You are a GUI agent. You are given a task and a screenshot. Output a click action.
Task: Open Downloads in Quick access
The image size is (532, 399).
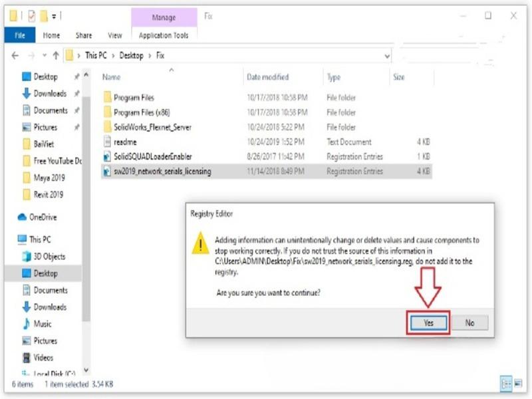[x=50, y=93]
